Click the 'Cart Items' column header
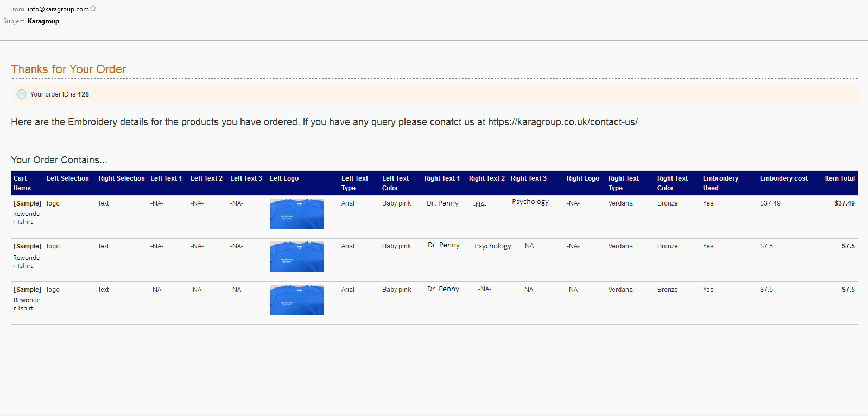 pyautogui.click(x=22, y=183)
